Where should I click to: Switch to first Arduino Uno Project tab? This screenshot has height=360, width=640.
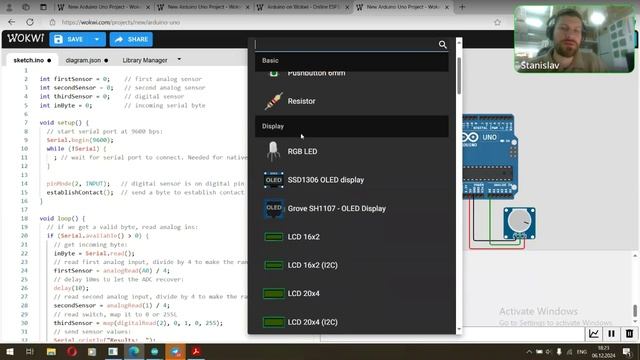click(x=104, y=7)
